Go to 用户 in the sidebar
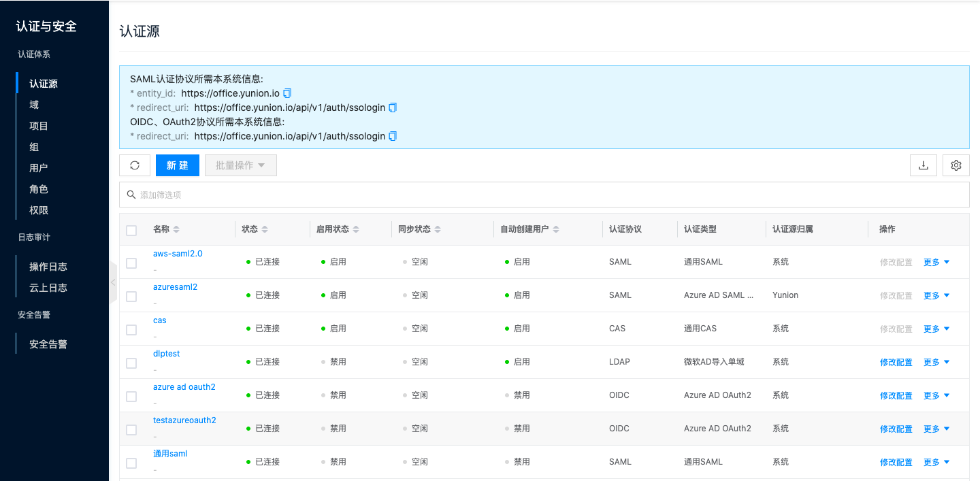 pyautogui.click(x=39, y=168)
